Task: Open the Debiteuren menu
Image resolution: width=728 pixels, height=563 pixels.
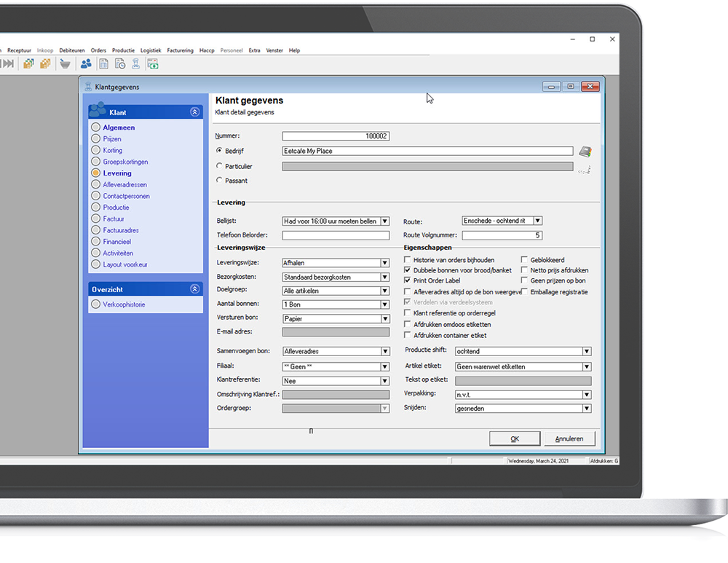Action: 72,50
